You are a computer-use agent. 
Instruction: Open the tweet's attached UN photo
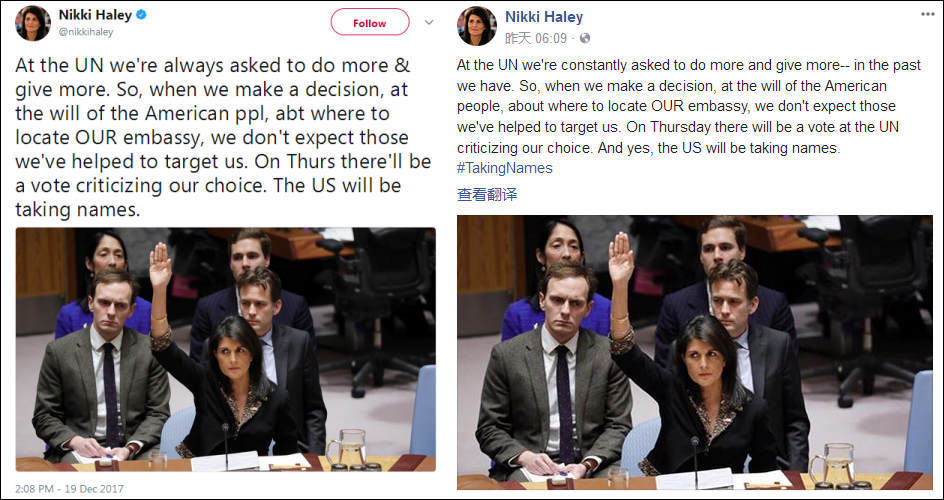[225, 350]
